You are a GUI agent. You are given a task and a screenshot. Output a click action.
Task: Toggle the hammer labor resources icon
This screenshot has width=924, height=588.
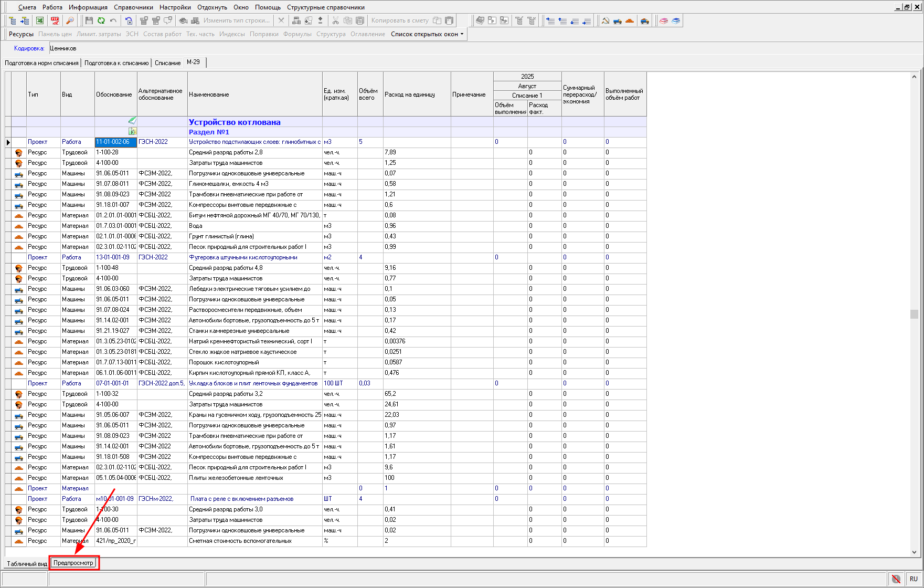click(606, 20)
